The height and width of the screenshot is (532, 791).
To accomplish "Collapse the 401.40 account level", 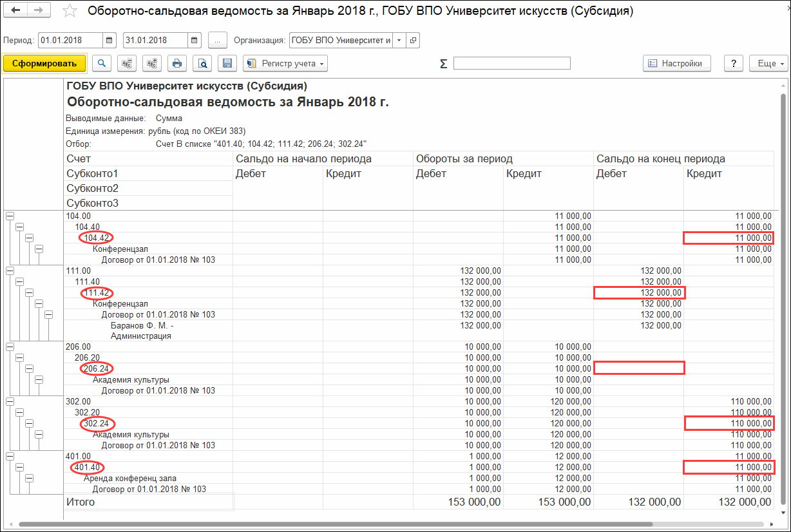I will point(19,467).
